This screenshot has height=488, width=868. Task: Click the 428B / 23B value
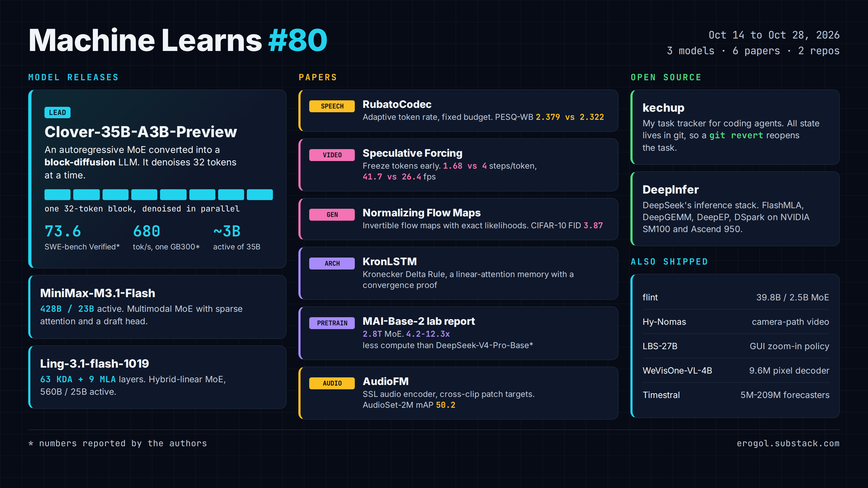click(67, 309)
